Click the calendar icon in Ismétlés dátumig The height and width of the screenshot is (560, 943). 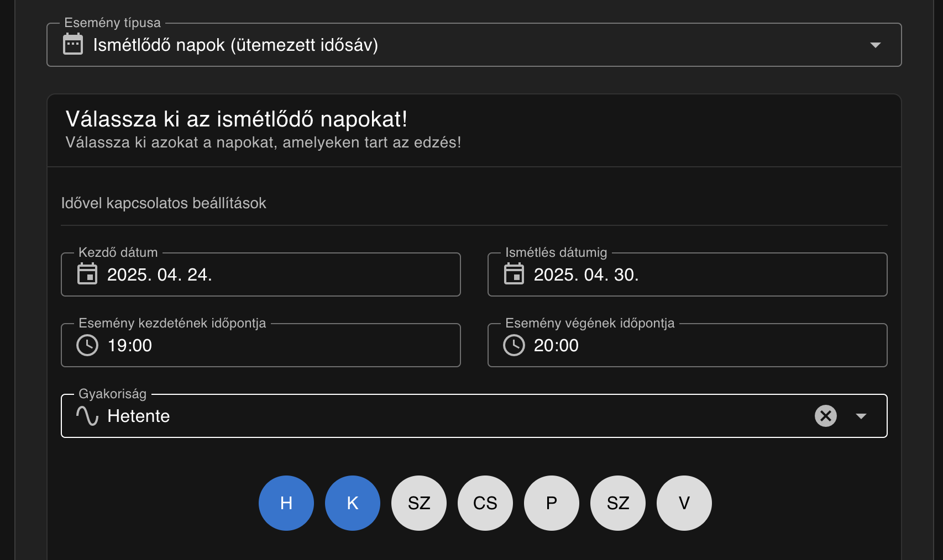point(514,274)
